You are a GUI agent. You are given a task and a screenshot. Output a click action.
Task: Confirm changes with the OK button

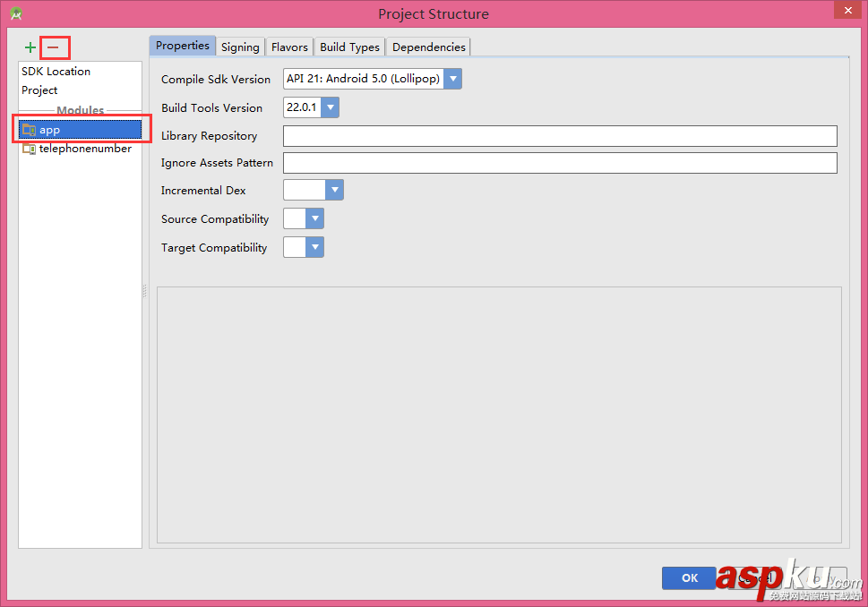[x=688, y=577]
